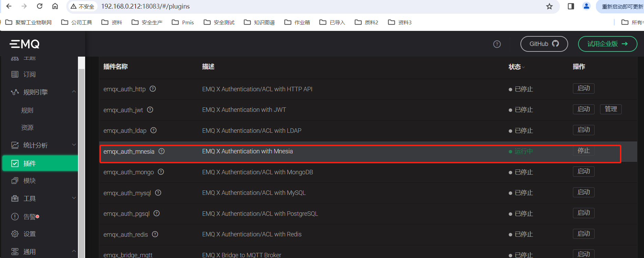Select 插件 sidebar item
The image size is (644, 258).
(x=40, y=163)
